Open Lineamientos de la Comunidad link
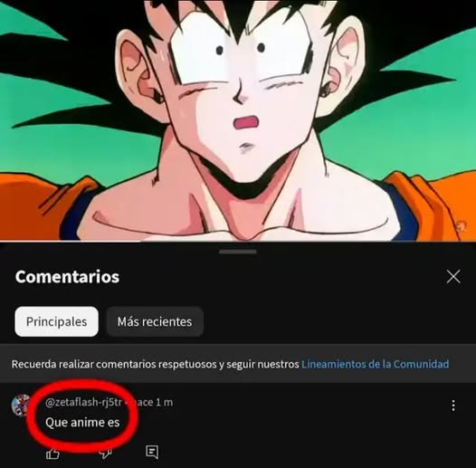This screenshot has width=476, height=468. click(375, 364)
